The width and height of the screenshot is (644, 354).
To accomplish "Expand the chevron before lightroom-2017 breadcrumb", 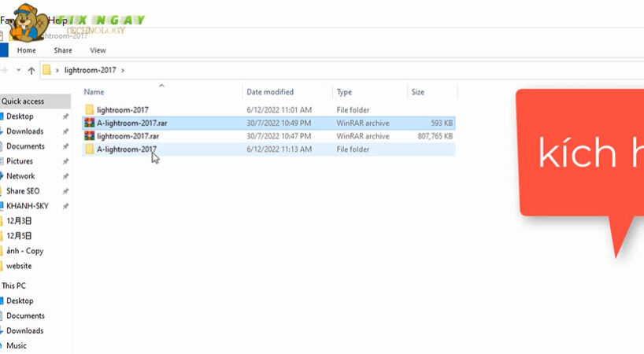I will tap(57, 70).
